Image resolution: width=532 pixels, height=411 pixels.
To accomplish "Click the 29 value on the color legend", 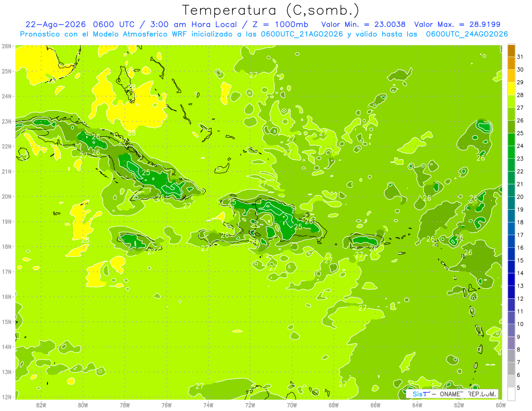I will (520, 82).
